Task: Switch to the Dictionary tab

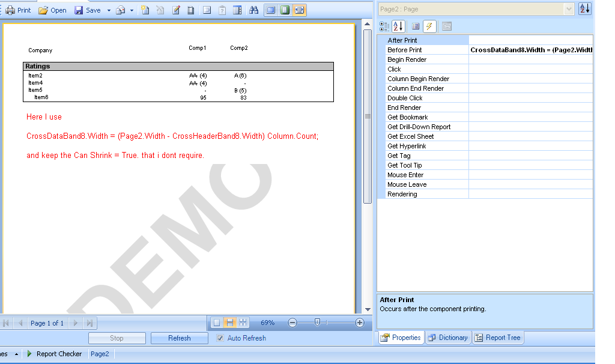Action: click(447, 338)
